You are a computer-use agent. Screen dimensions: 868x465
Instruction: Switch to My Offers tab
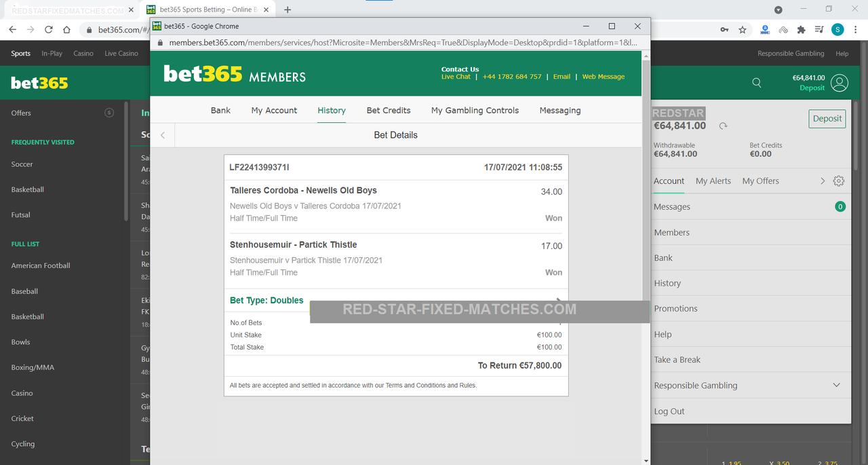761,181
